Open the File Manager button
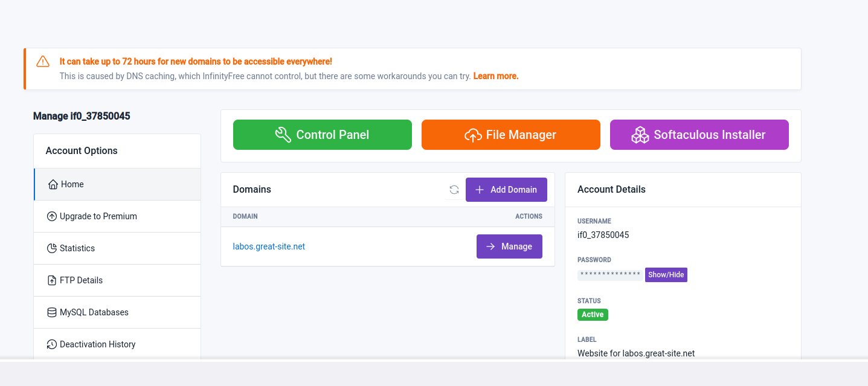868x386 pixels. (x=510, y=135)
